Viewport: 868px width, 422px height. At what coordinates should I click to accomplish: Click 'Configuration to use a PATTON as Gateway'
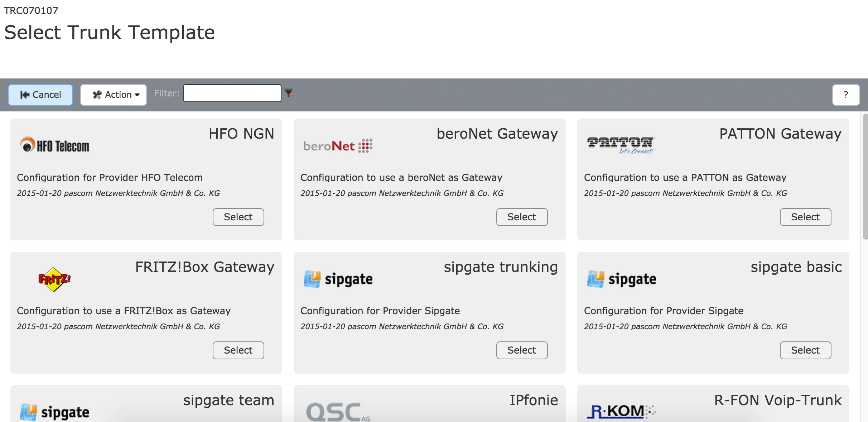tap(685, 178)
